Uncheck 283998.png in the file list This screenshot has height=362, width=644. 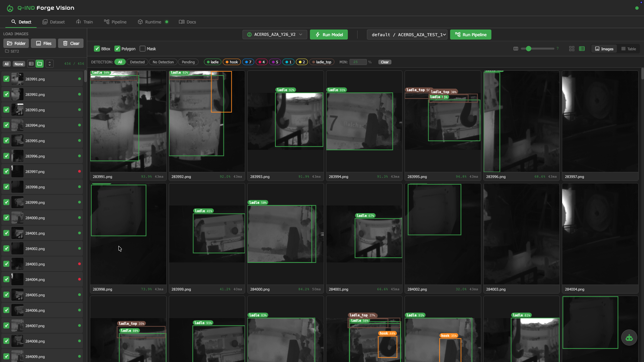coord(6,187)
